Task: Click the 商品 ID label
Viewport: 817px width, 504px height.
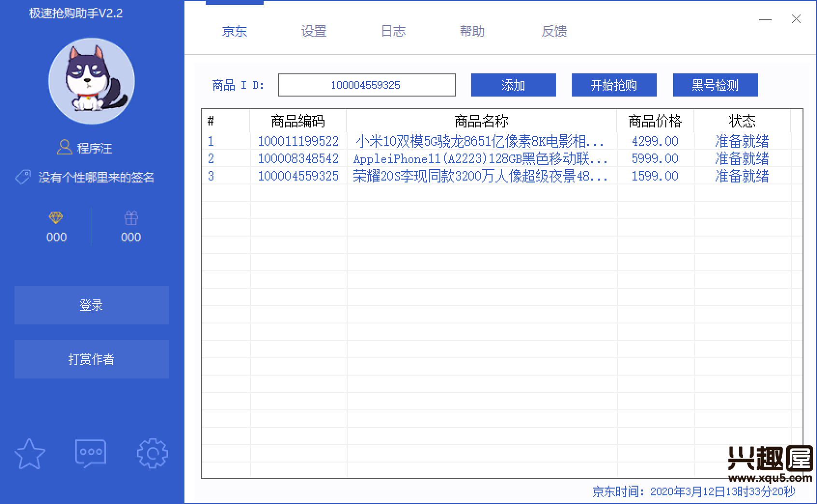Action: pyautogui.click(x=238, y=85)
